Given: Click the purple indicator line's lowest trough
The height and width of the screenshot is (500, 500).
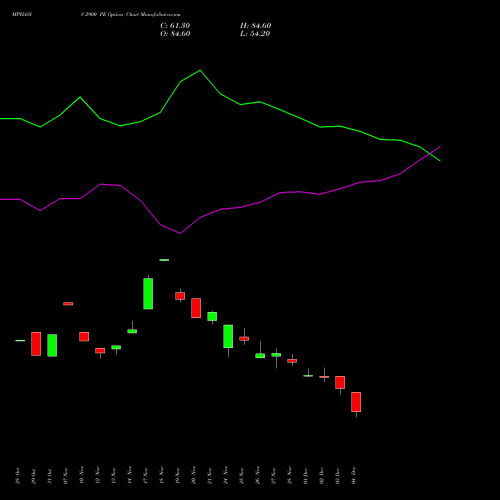Looking at the screenshot, I should coord(180,233).
